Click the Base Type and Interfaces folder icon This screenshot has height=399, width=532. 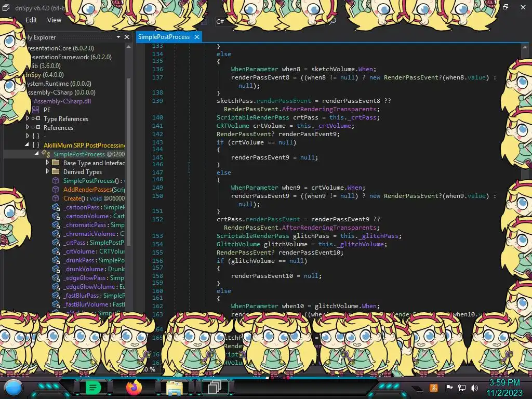56,163
